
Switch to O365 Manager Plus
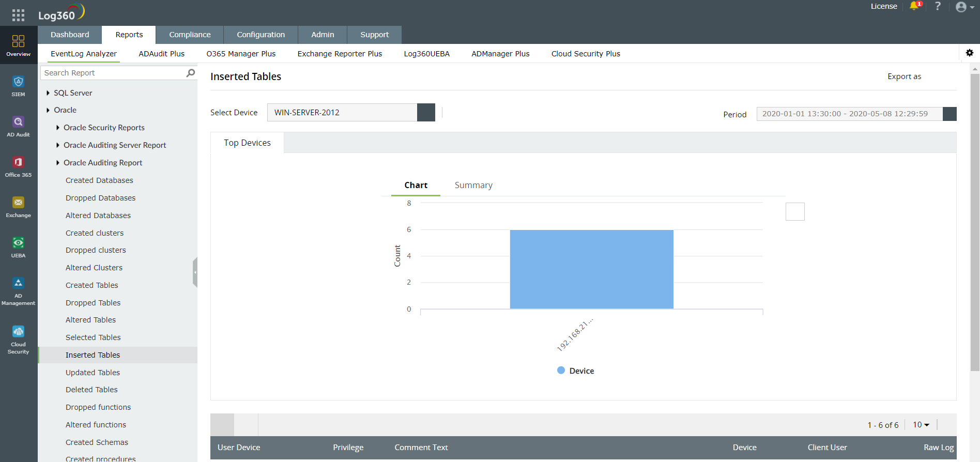241,54
